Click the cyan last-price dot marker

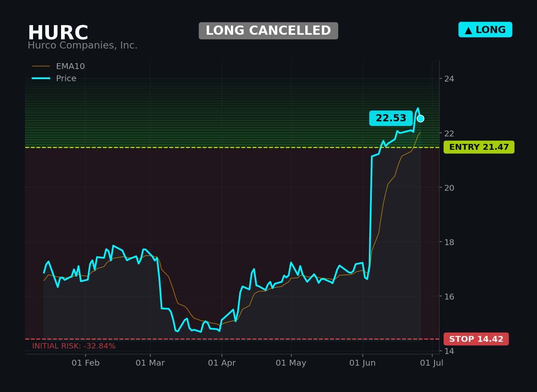click(x=420, y=118)
